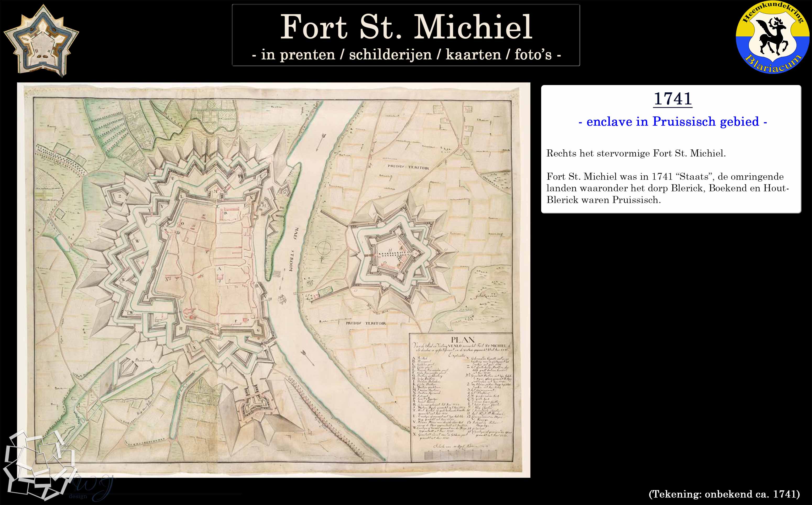This screenshot has height=505, width=812.
Task: Click the compass circle on the map
Action: click(x=324, y=248)
